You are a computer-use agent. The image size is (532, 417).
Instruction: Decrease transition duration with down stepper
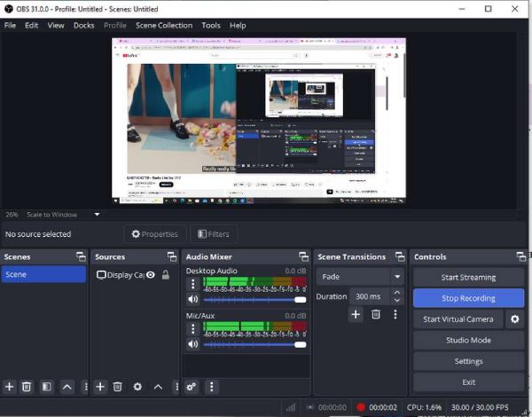pos(397,301)
